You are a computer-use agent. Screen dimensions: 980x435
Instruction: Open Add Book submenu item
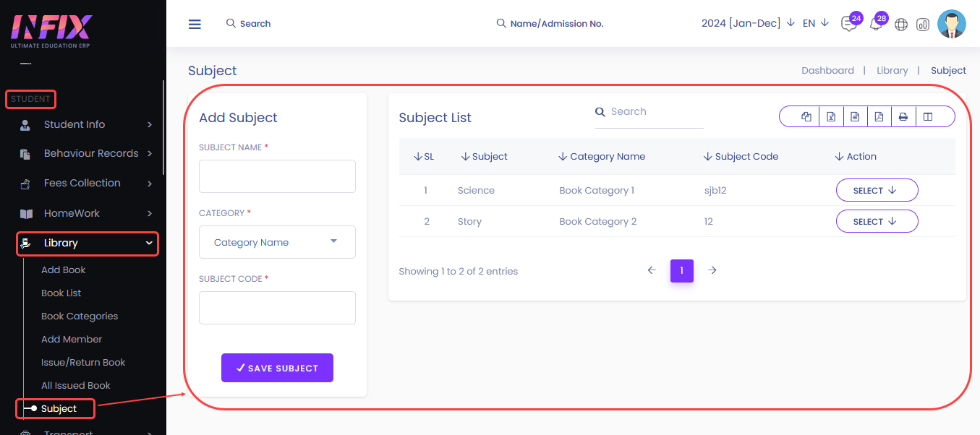pyautogui.click(x=64, y=270)
